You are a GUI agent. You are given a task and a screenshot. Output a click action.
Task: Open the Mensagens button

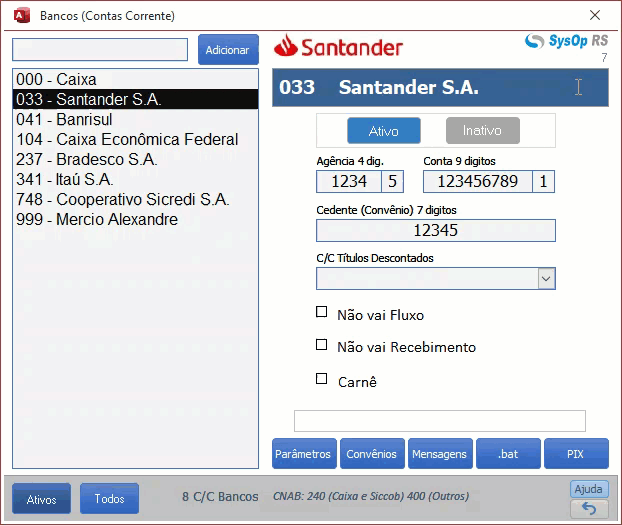[x=440, y=453]
